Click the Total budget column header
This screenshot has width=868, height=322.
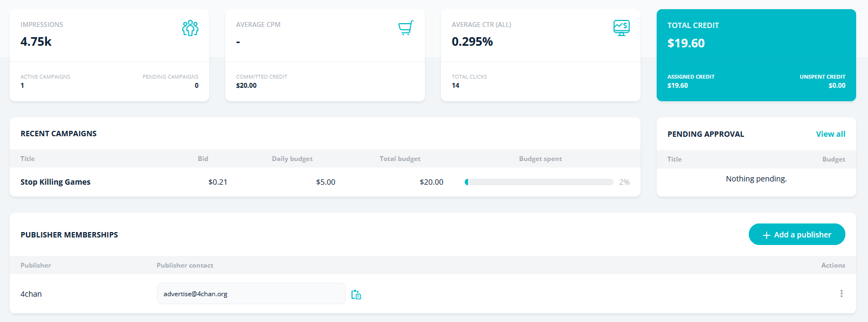pos(400,159)
